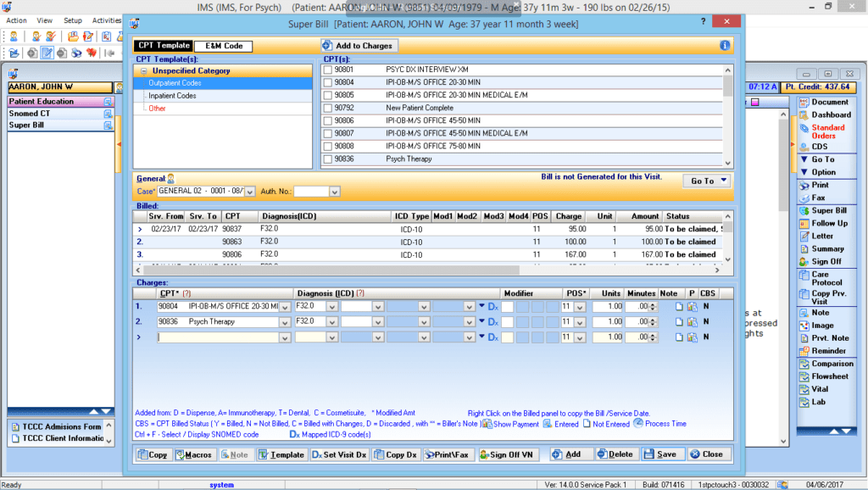
Task: Open Flowsheet in the right panel
Action: click(828, 376)
